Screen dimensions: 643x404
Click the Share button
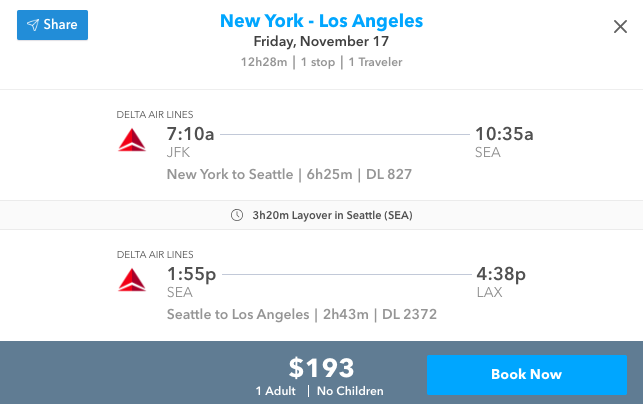(x=52, y=25)
